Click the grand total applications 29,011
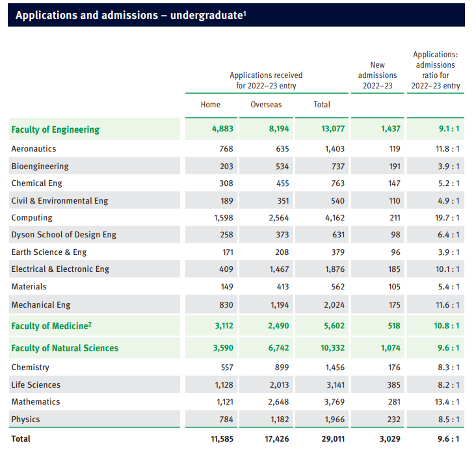The width and height of the screenshot is (476, 454). pos(332,439)
